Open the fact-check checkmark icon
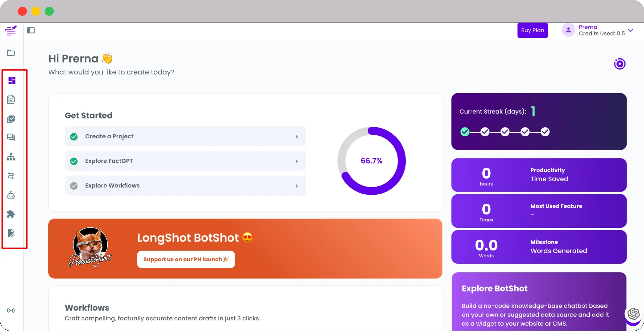Screen dimensions: 644x331 [x=11, y=119]
